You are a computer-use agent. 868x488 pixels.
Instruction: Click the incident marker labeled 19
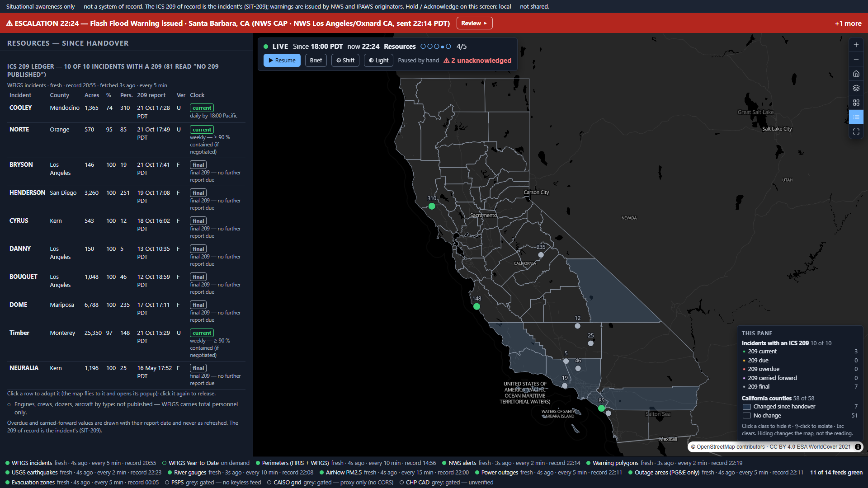click(565, 385)
